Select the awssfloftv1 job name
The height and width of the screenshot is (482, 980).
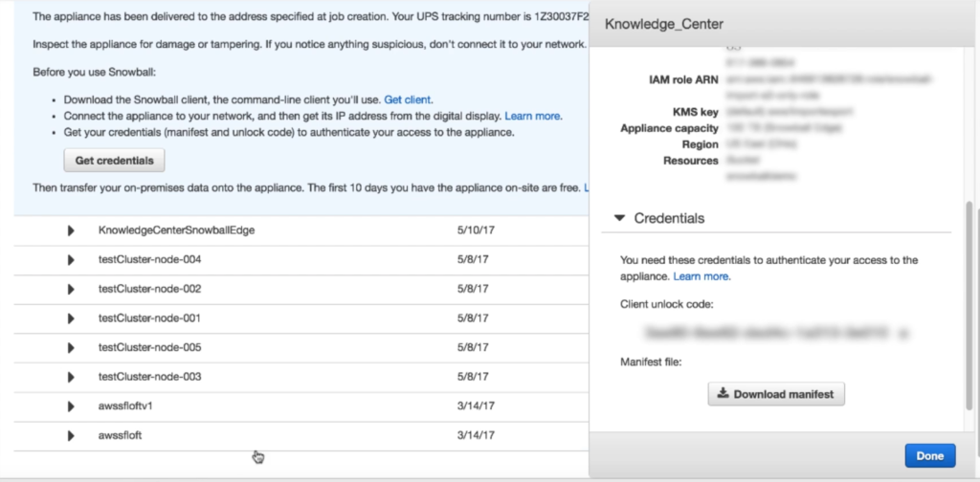[x=125, y=406]
